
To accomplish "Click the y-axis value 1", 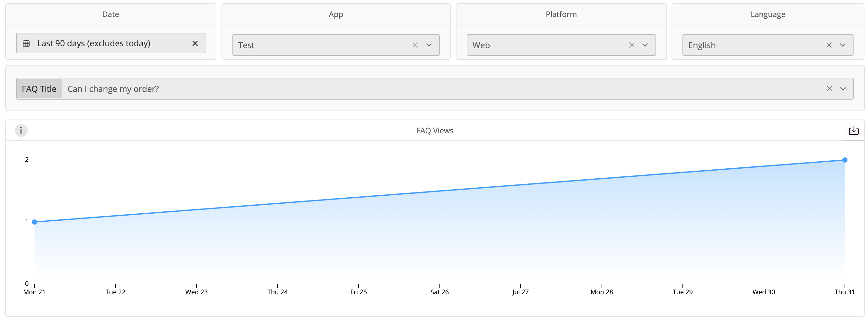I will pos(27,222).
